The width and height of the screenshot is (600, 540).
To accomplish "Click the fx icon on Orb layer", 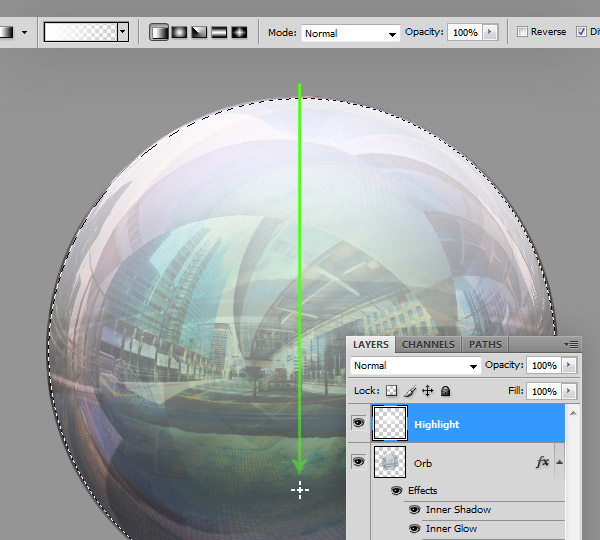I will click(542, 462).
